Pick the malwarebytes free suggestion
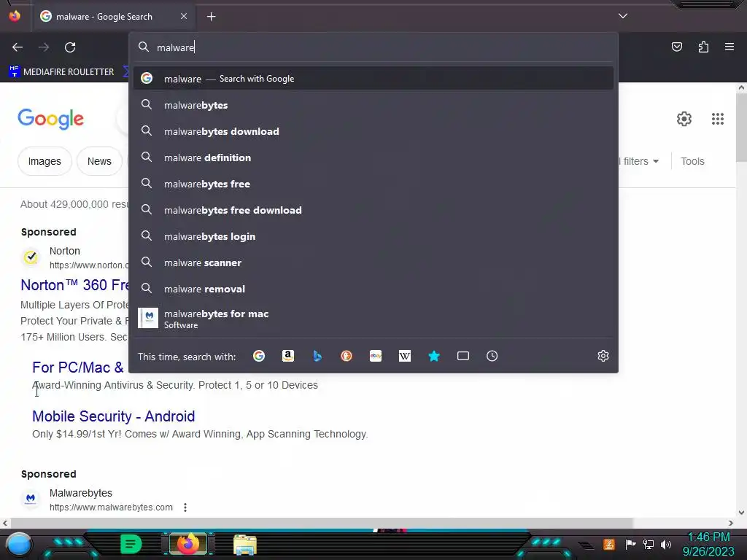The image size is (747, 560). tap(373, 183)
